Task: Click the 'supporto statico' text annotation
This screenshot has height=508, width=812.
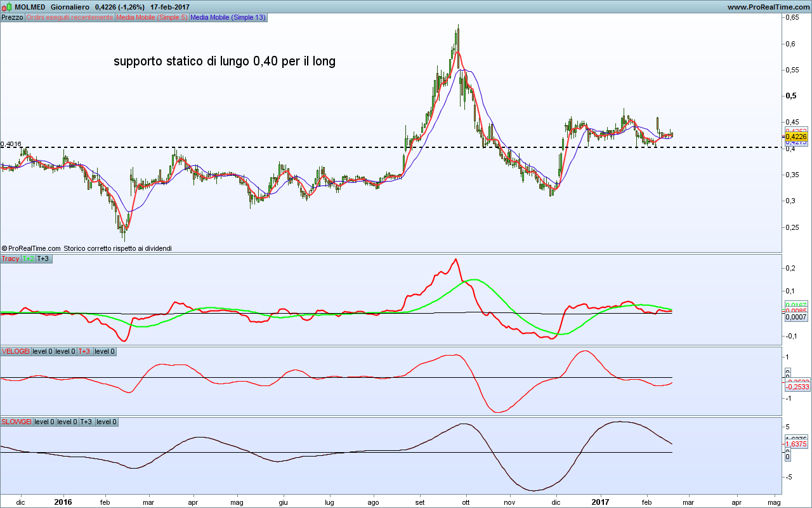Action: pos(225,62)
